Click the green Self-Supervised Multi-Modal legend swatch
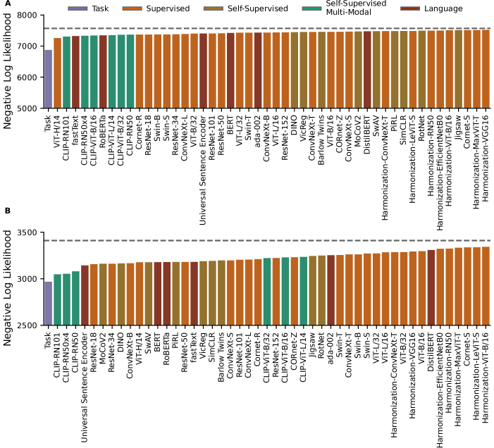Image resolution: width=494 pixels, height=448 pixels. (311, 8)
